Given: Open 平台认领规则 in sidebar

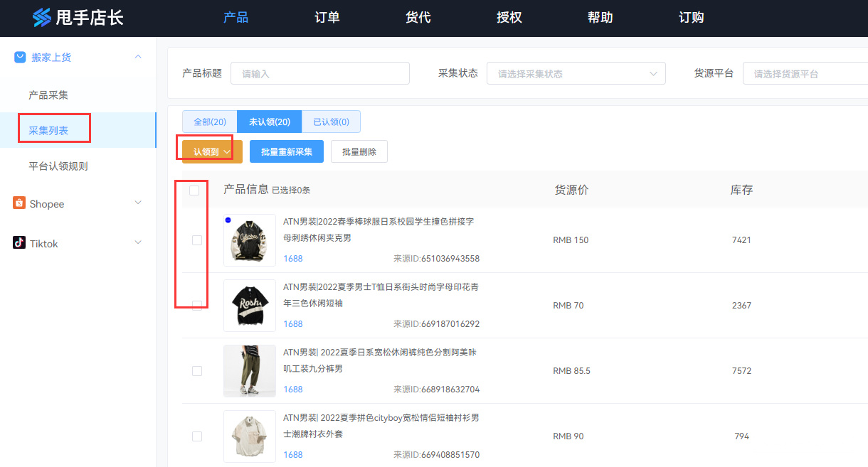Looking at the screenshot, I should 58,166.
